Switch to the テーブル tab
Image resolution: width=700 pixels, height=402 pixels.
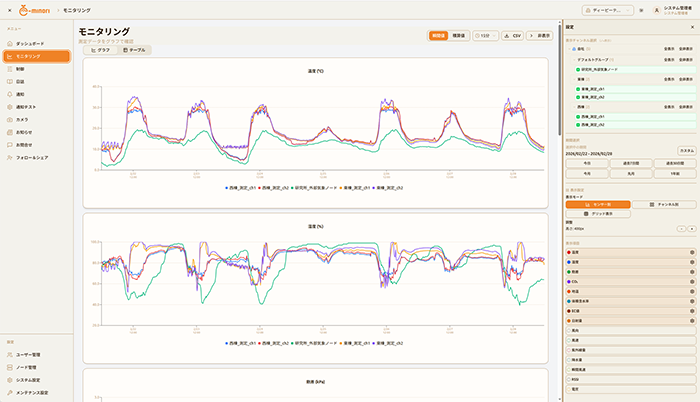[x=134, y=49]
